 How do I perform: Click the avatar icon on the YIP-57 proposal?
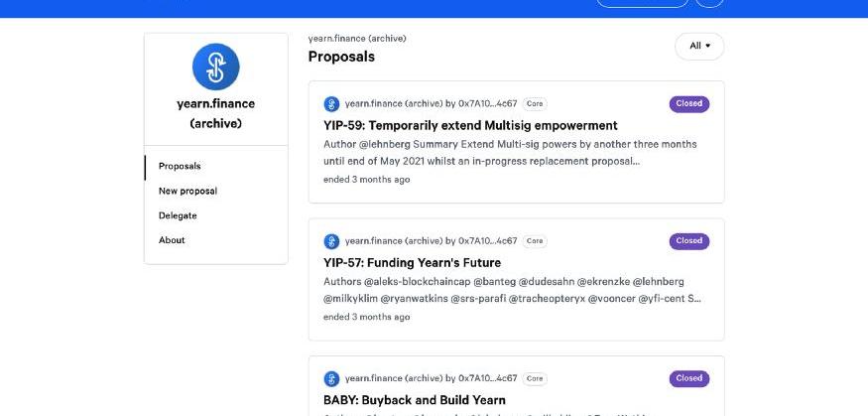[x=331, y=241]
